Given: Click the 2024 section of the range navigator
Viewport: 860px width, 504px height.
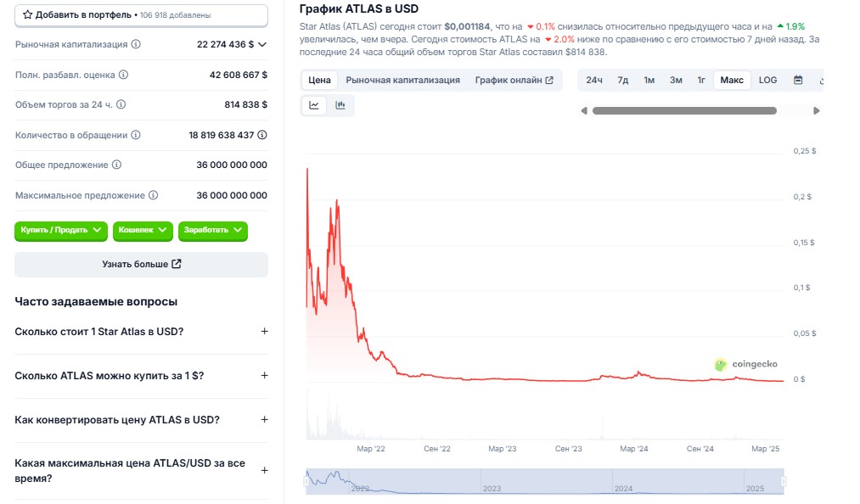Looking at the screenshot, I should point(678,481).
